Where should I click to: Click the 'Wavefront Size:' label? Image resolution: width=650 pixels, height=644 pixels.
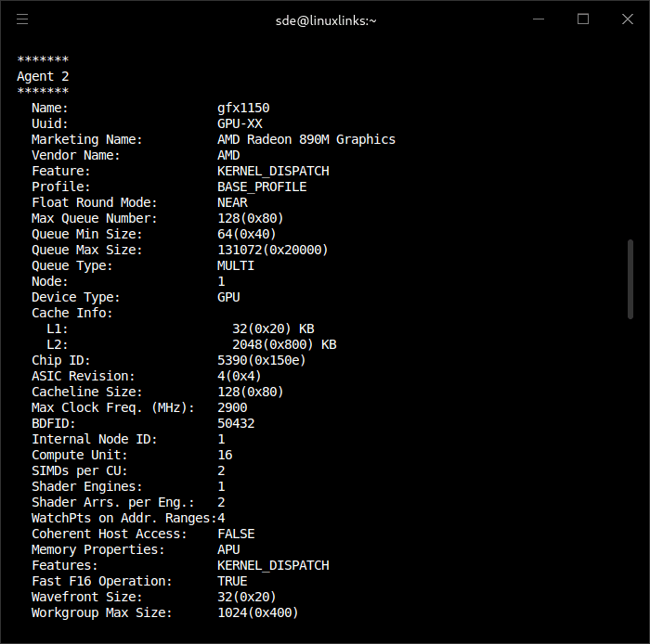pos(87,597)
